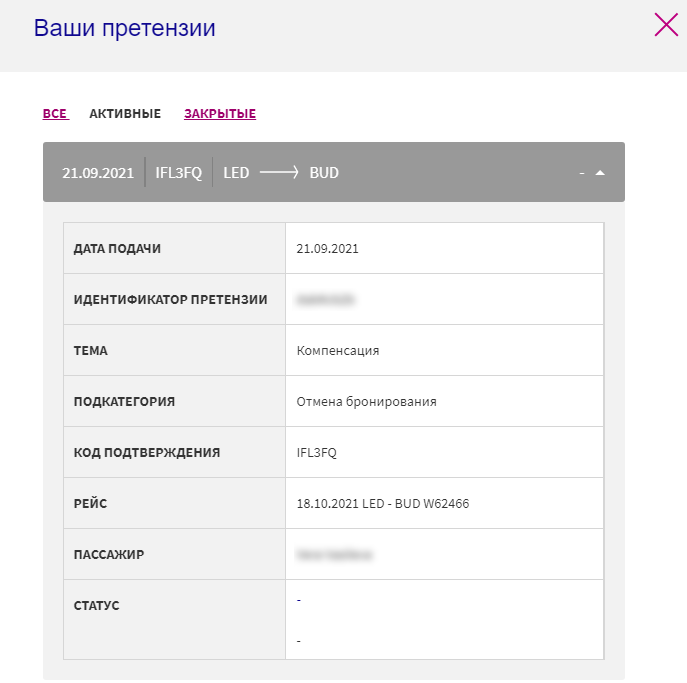
Task: Click the 21.09.2021 date in claim header
Action: pos(98,173)
